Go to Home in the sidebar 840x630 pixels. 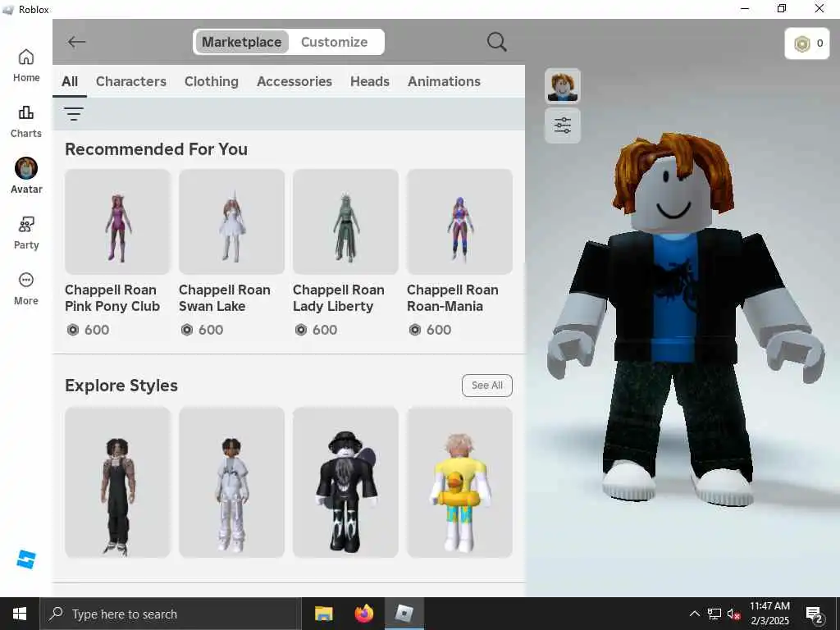[x=25, y=66]
